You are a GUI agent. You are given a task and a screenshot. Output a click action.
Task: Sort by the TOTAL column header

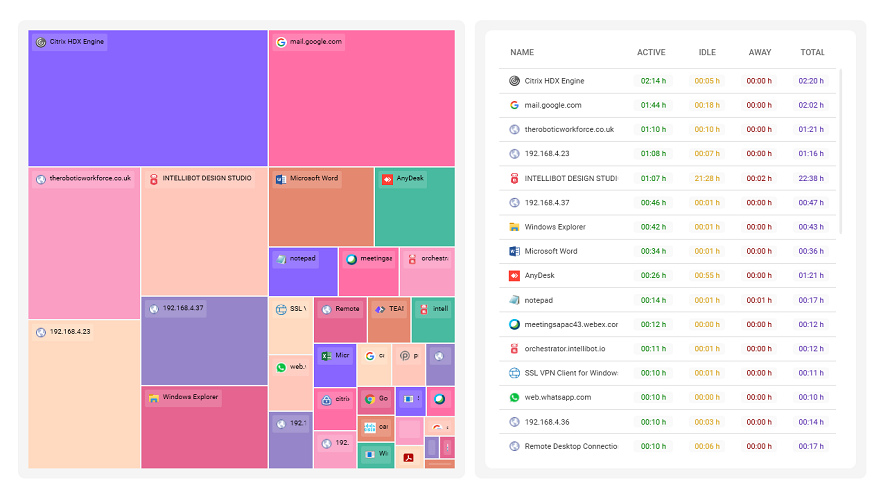pyautogui.click(x=812, y=52)
